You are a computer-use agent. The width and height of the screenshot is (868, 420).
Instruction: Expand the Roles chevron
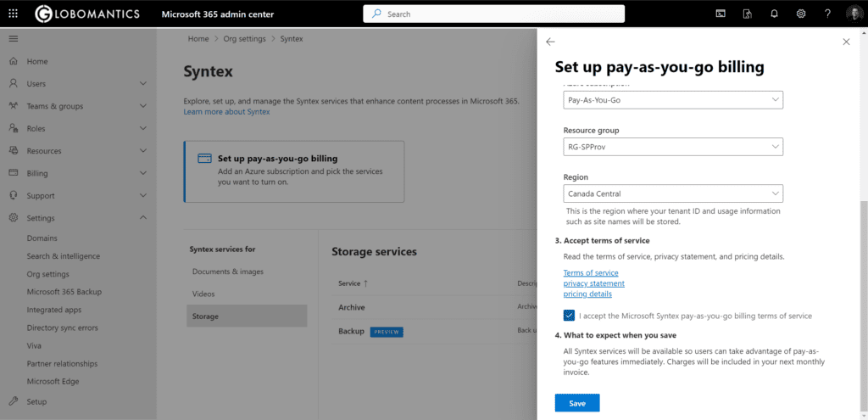[x=142, y=129]
